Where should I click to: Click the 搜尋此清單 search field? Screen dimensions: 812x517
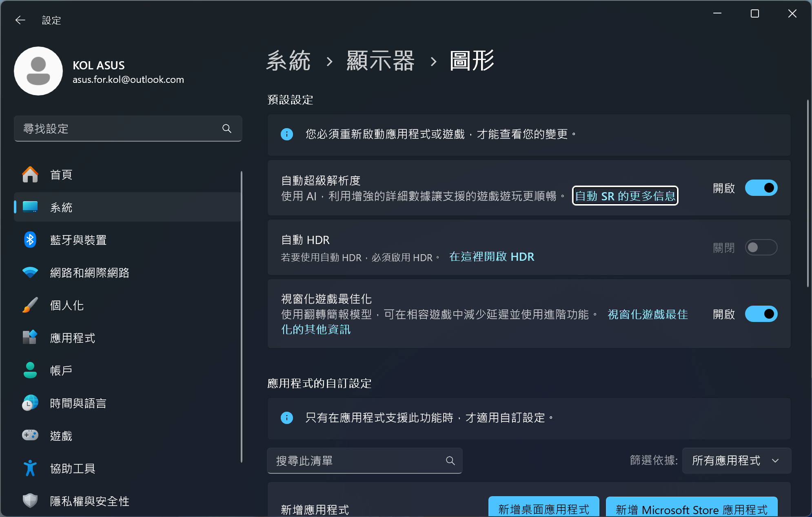tap(359, 461)
